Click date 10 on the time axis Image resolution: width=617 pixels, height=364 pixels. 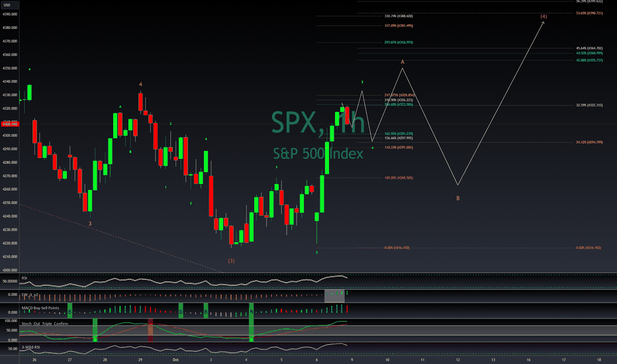pyautogui.click(x=387, y=359)
